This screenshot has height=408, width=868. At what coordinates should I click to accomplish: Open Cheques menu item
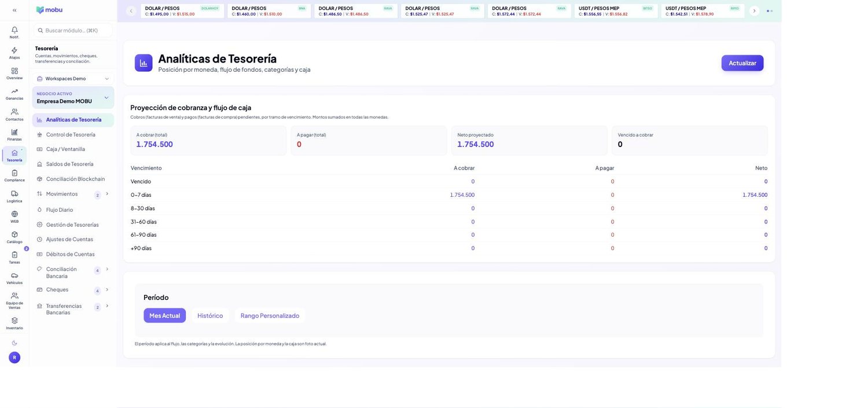point(57,290)
